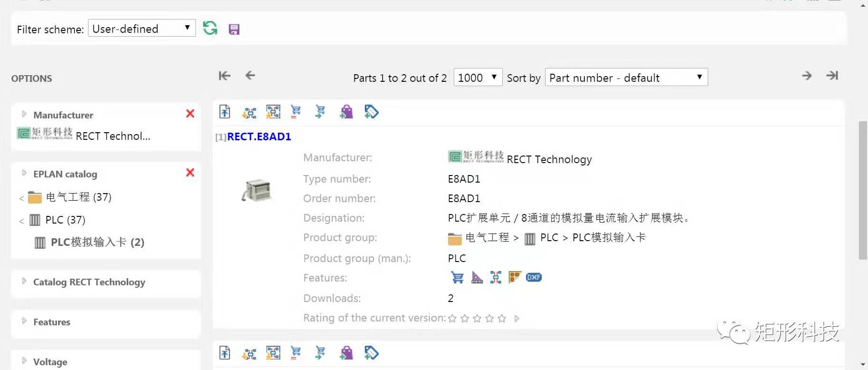Screen dimensions: 868x370
Task: Open the parts-per-page 1000 dropdown
Action: pos(478,77)
